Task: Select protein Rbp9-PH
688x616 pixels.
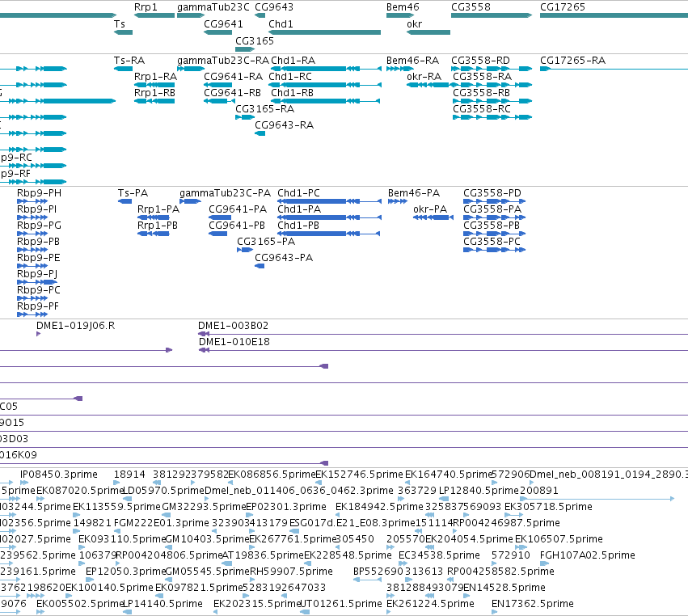Action: [x=32, y=201]
